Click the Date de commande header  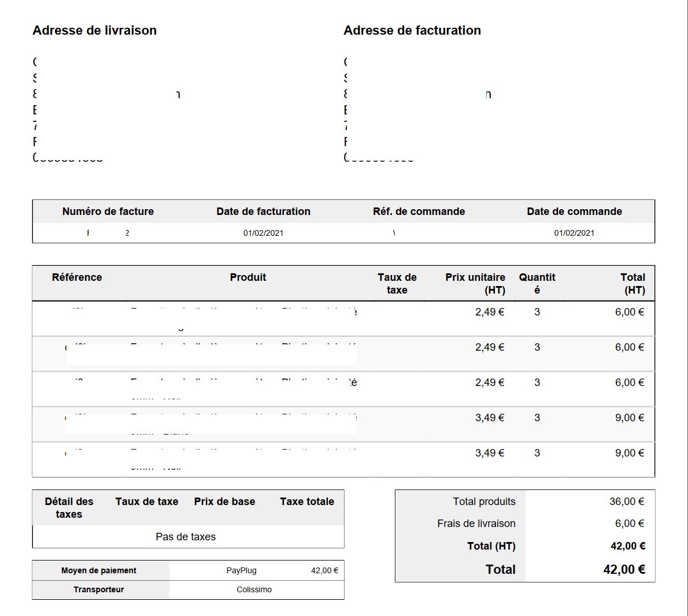click(x=574, y=211)
